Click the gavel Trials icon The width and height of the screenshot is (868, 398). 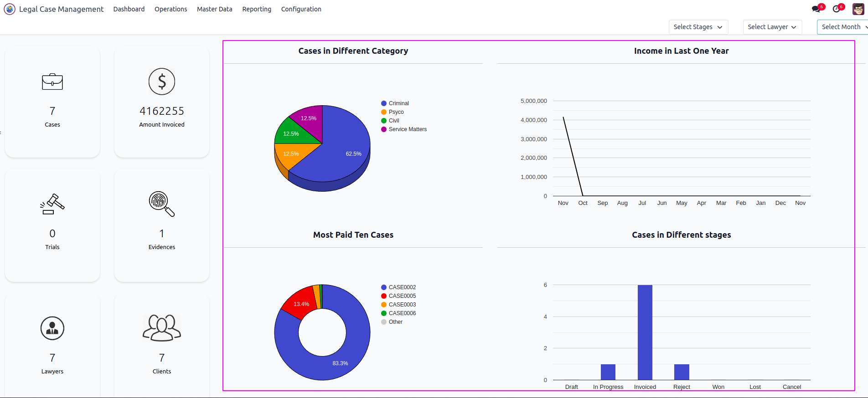tap(52, 204)
